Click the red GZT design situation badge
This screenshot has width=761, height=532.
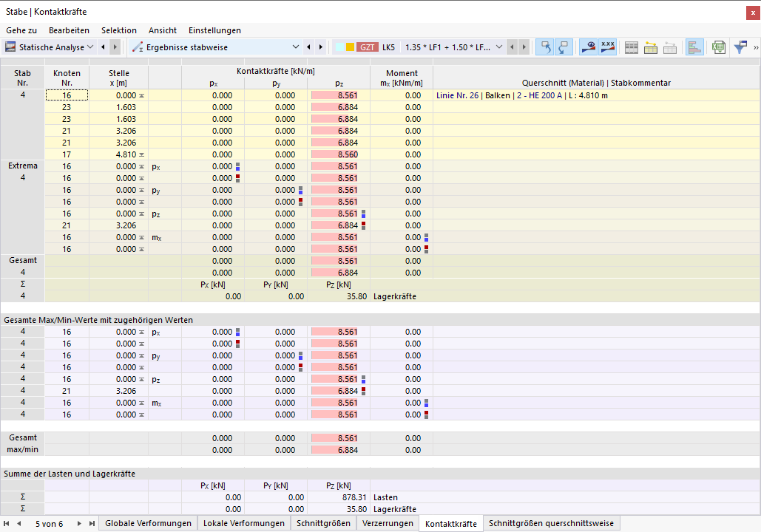pyautogui.click(x=368, y=47)
